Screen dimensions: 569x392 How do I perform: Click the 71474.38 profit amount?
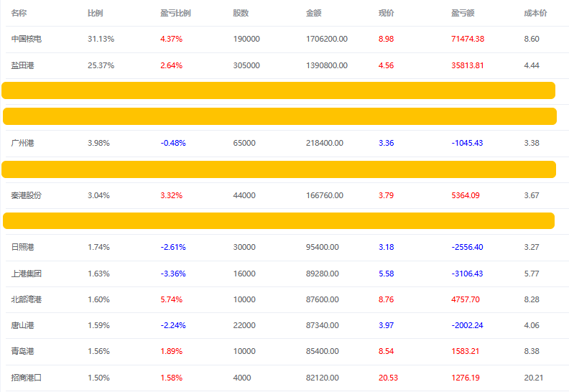[x=468, y=39]
